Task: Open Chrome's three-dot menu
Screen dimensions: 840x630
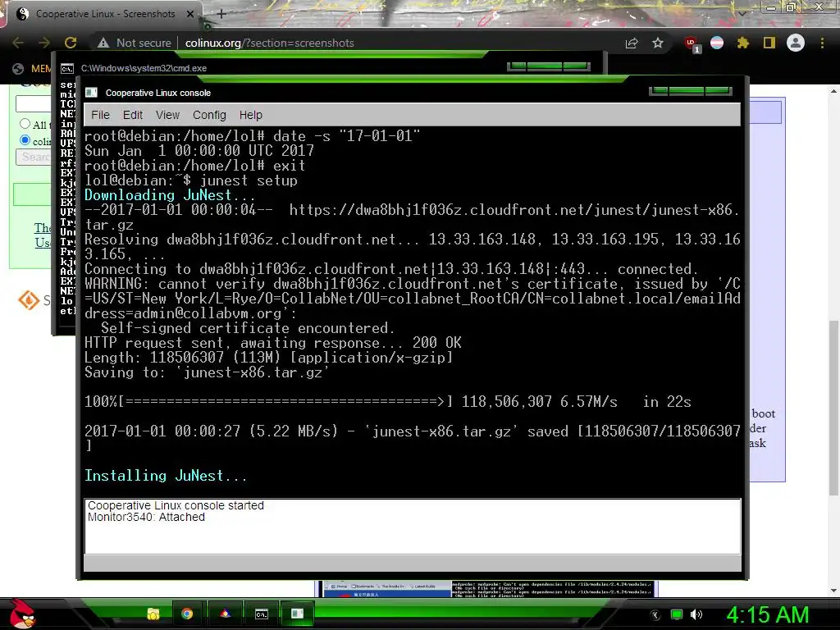Action: coord(822,43)
